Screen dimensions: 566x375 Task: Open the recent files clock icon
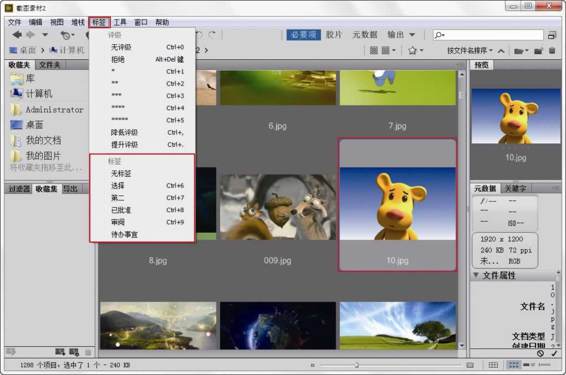click(x=67, y=35)
